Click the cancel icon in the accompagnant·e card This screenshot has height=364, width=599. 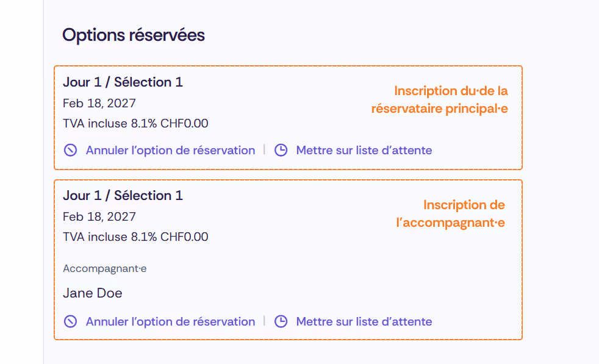coord(70,321)
